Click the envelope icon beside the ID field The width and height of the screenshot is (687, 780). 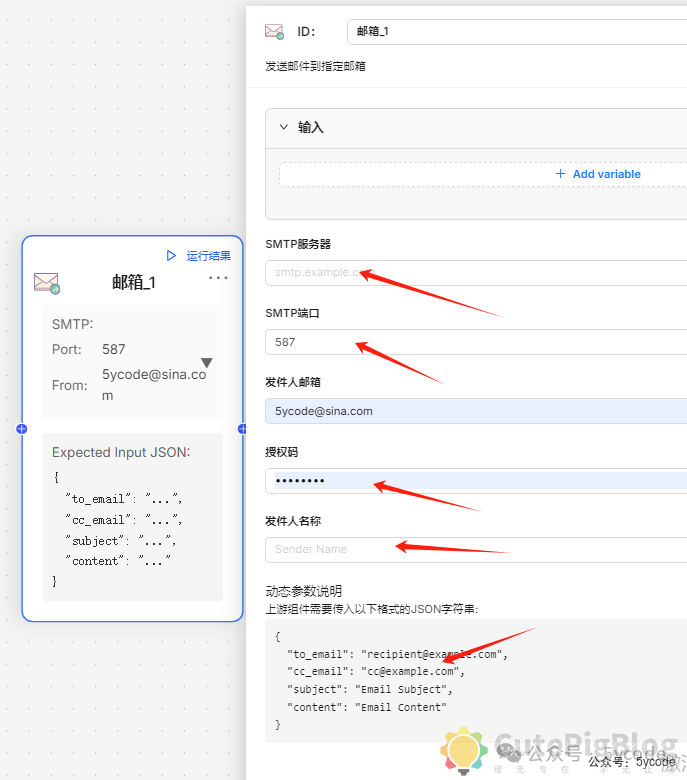click(x=274, y=32)
